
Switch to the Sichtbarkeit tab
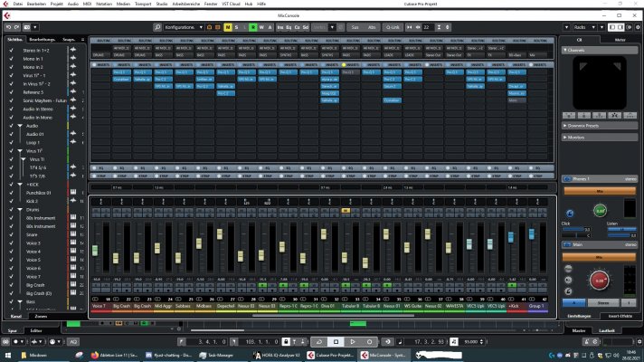pos(15,40)
